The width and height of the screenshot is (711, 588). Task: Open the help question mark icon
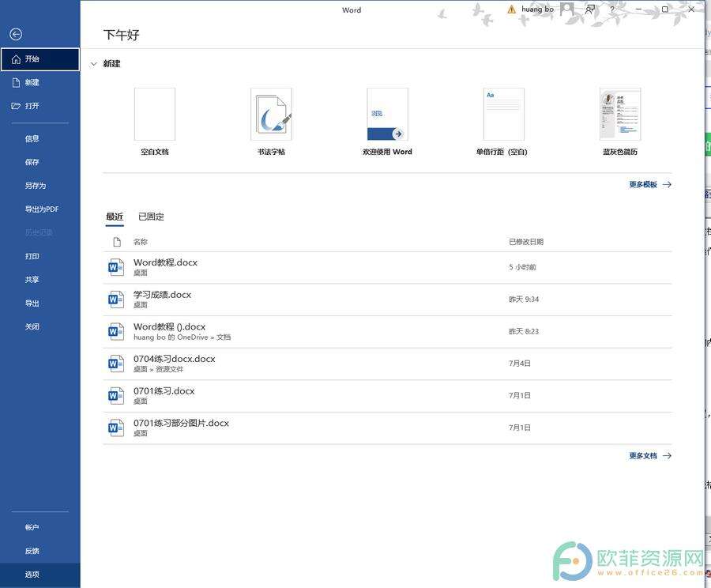click(612, 9)
